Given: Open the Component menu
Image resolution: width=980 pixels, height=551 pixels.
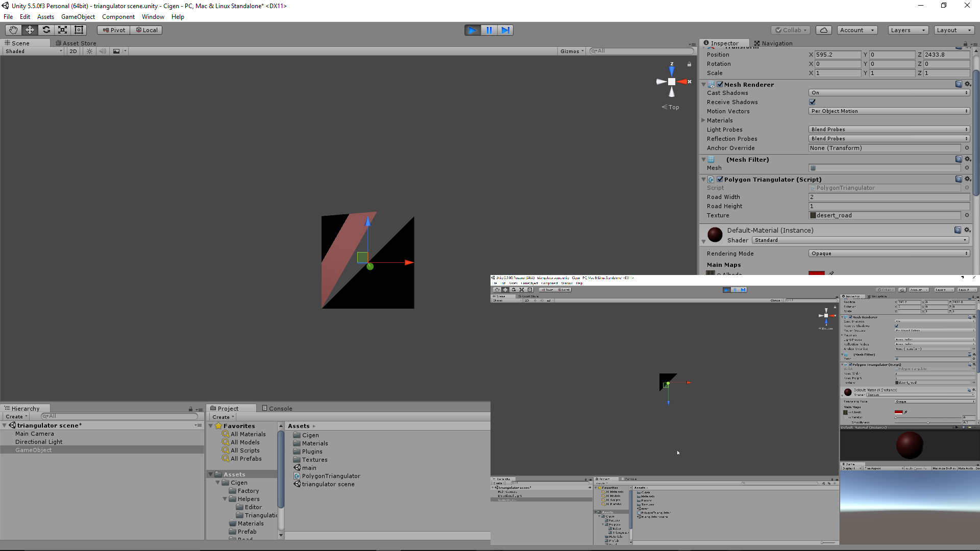Looking at the screenshot, I should coord(118,17).
